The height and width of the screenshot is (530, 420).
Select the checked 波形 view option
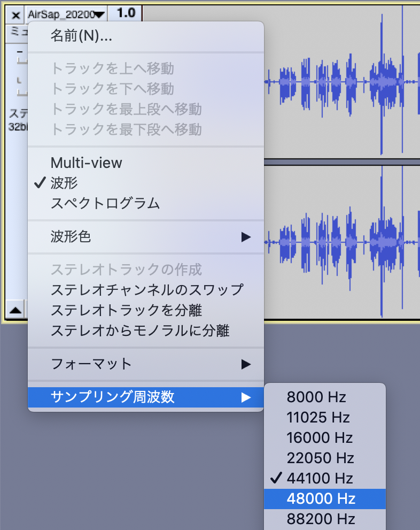point(145,183)
